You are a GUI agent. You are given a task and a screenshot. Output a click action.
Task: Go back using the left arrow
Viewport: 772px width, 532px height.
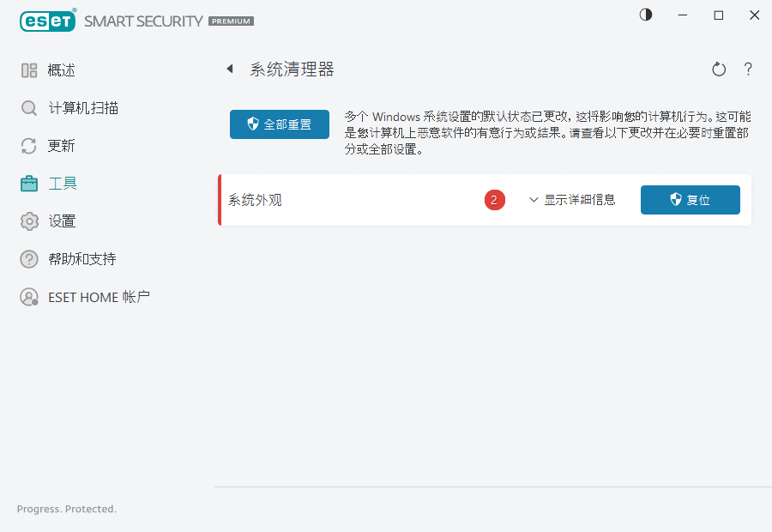[230, 69]
